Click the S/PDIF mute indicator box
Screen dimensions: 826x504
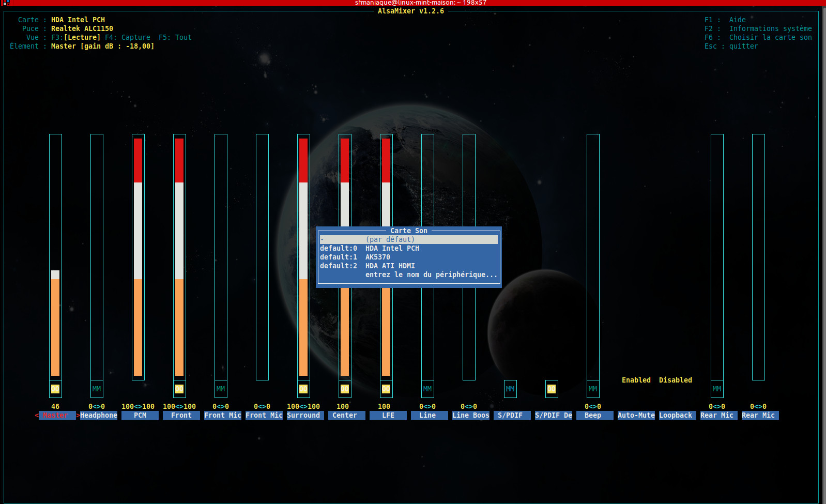click(x=510, y=389)
